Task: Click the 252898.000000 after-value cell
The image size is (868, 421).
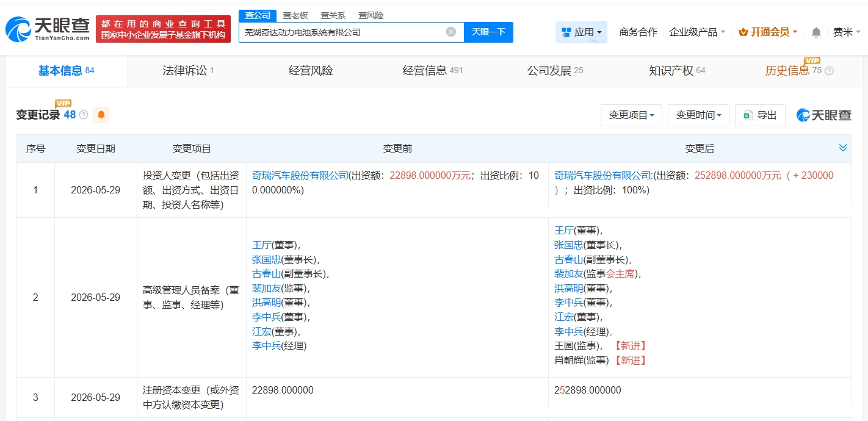Action: coord(588,390)
